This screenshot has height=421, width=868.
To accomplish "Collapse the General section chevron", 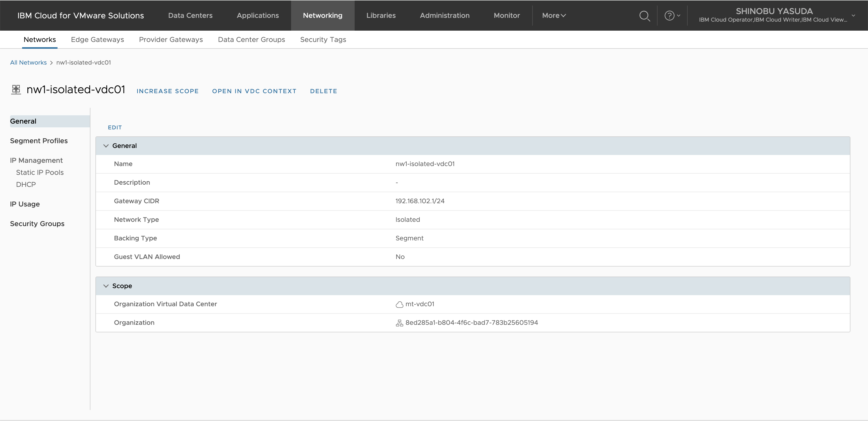I will pos(106,146).
